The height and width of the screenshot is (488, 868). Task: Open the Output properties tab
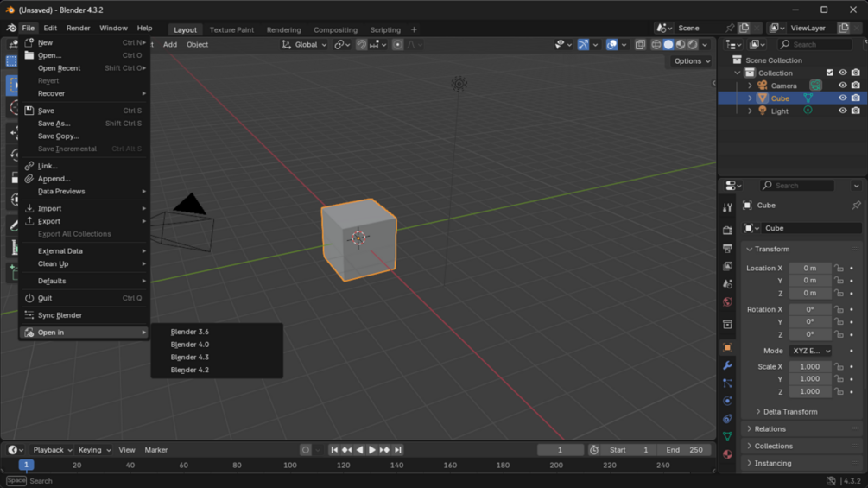coord(727,249)
